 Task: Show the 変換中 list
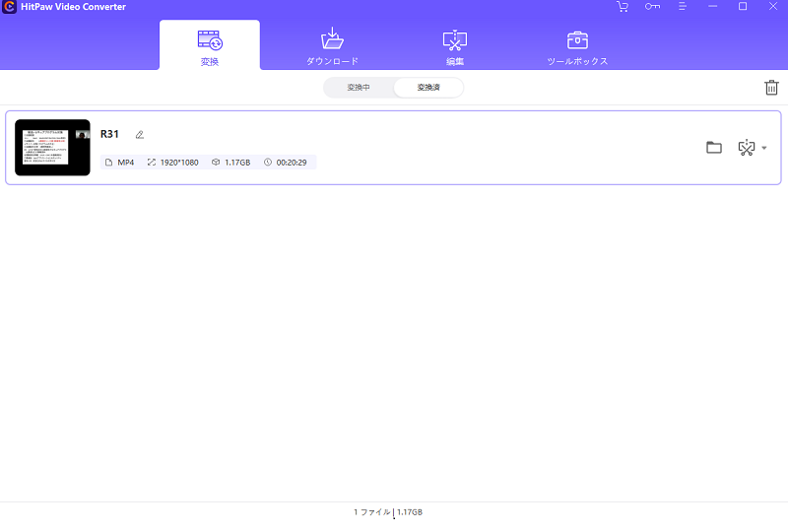pyautogui.click(x=359, y=88)
